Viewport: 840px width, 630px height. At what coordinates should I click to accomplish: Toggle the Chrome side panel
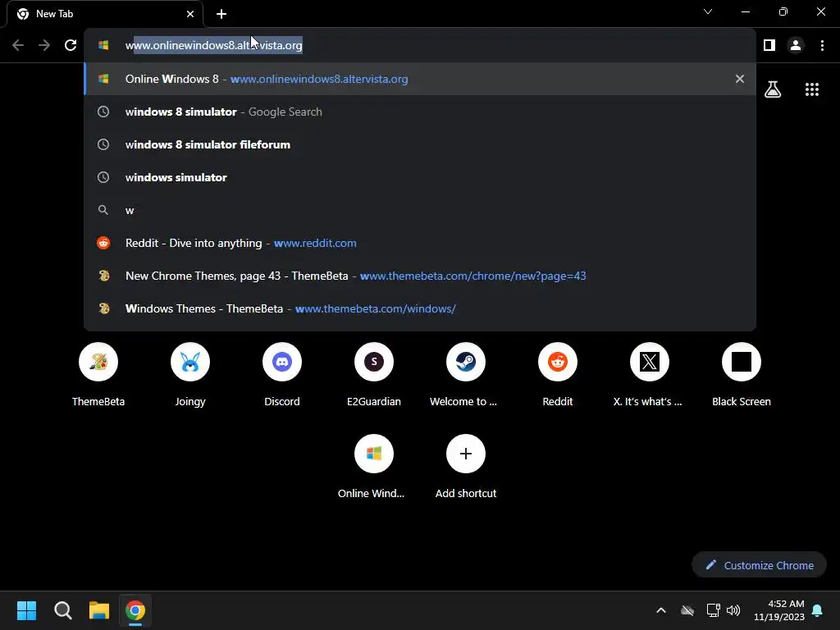pyautogui.click(x=769, y=46)
